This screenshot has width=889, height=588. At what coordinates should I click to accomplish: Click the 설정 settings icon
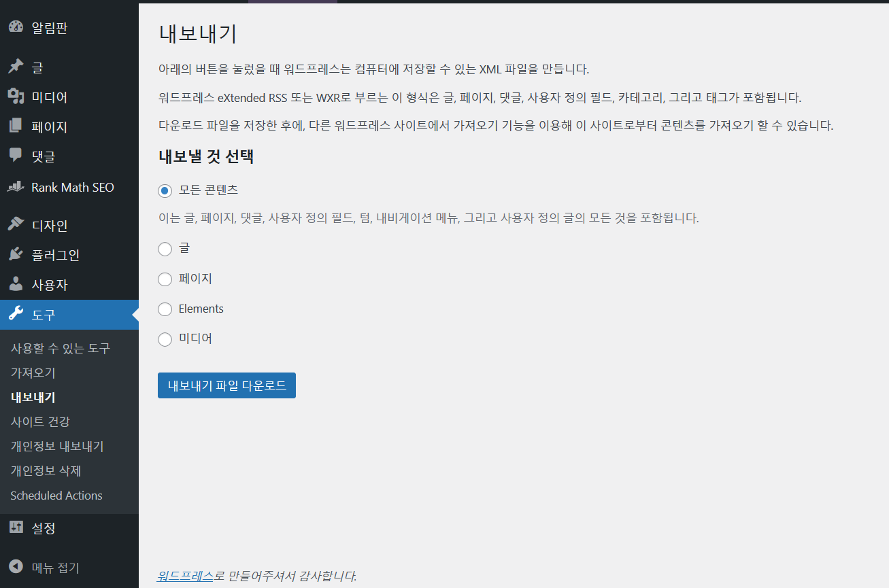(x=15, y=527)
